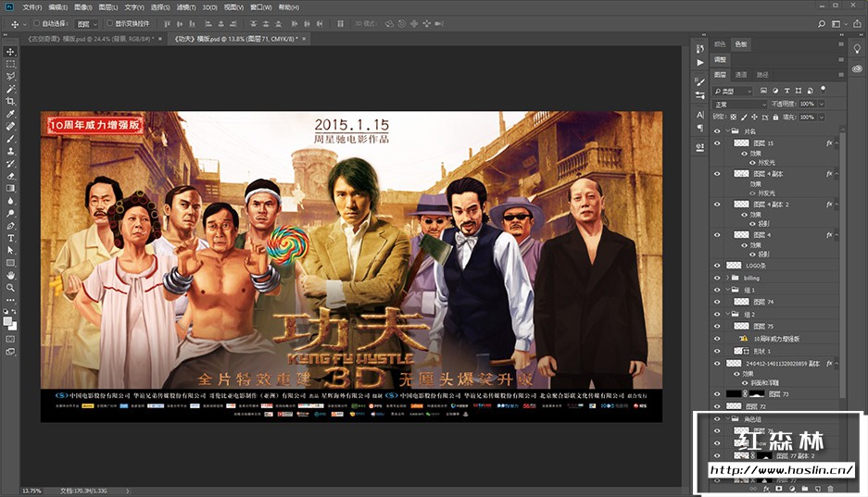The width and height of the screenshot is (868, 497).
Task: Toggle the layer filter on/off switch
Action: (x=824, y=89)
